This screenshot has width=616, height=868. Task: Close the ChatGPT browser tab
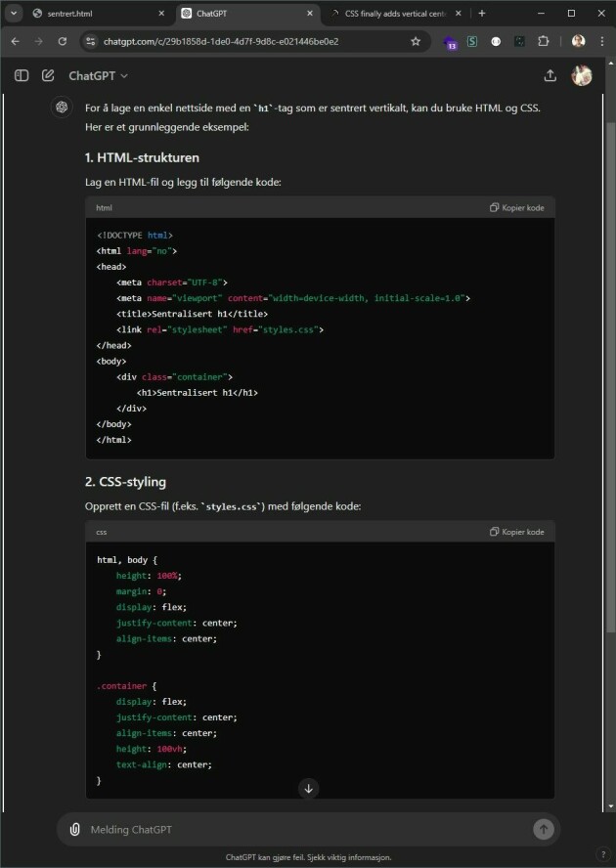coord(309,14)
